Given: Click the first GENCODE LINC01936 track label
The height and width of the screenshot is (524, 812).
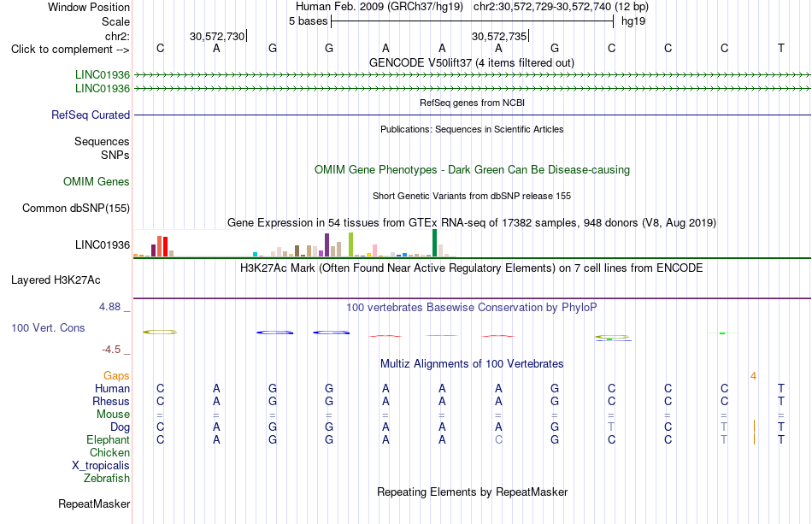Looking at the screenshot, I should pos(102,75).
